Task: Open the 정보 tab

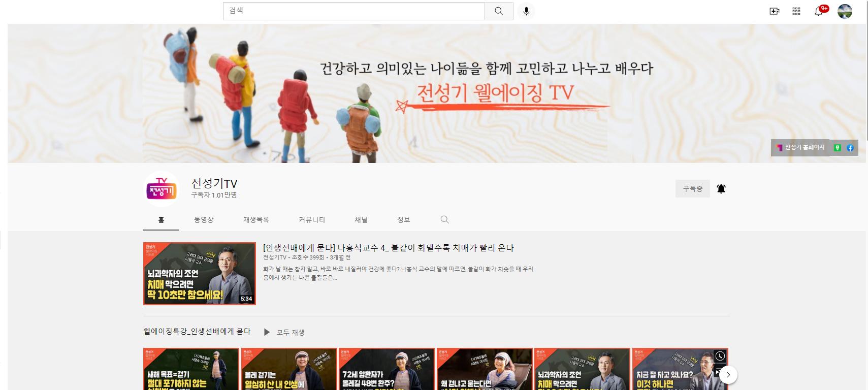Action: tap(403, 220)
